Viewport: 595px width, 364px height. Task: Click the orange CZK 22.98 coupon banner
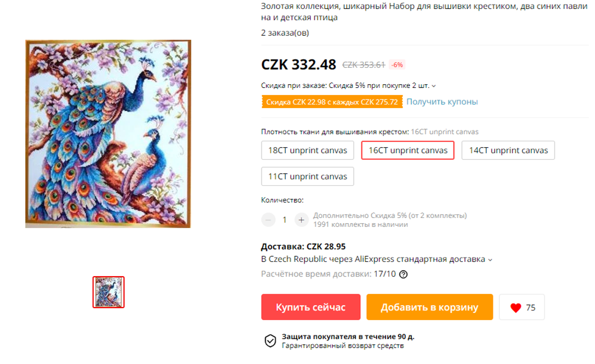tap(332, 102)
